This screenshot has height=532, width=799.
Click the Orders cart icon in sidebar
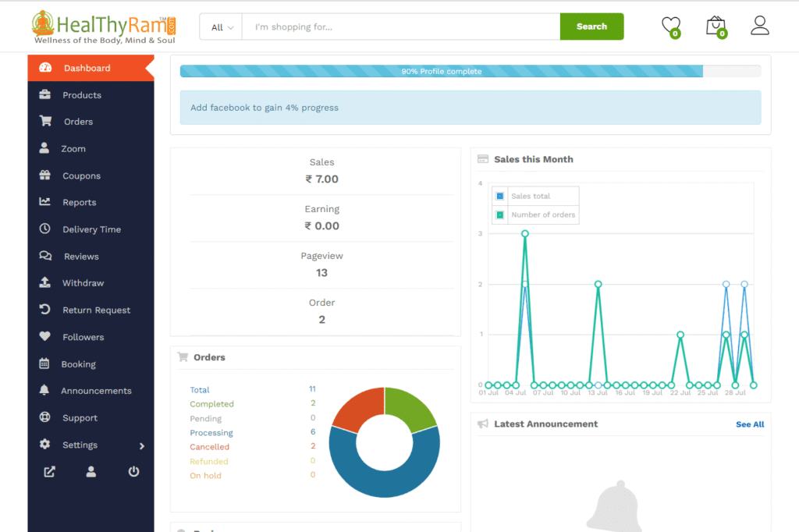coord(45,121)
